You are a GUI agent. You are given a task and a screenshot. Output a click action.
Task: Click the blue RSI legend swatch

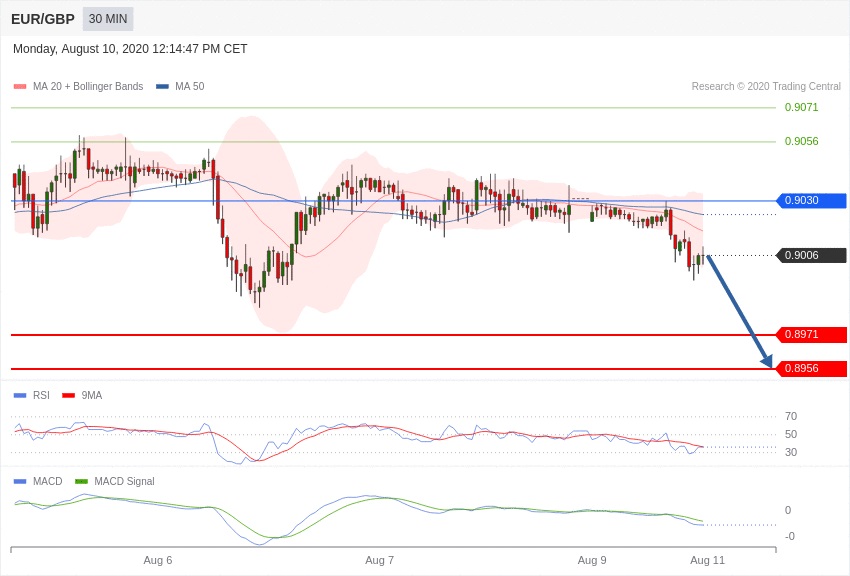[20, 396]
